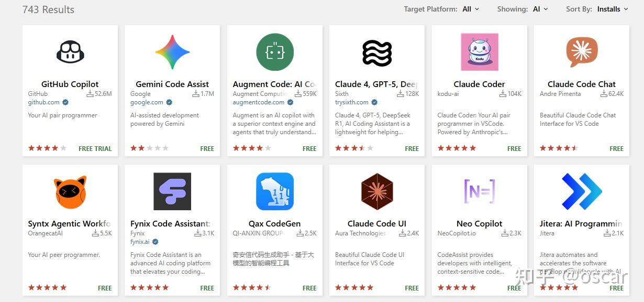
Task: Click the Neo Copilot purple logo
Action: coord(480,191)
